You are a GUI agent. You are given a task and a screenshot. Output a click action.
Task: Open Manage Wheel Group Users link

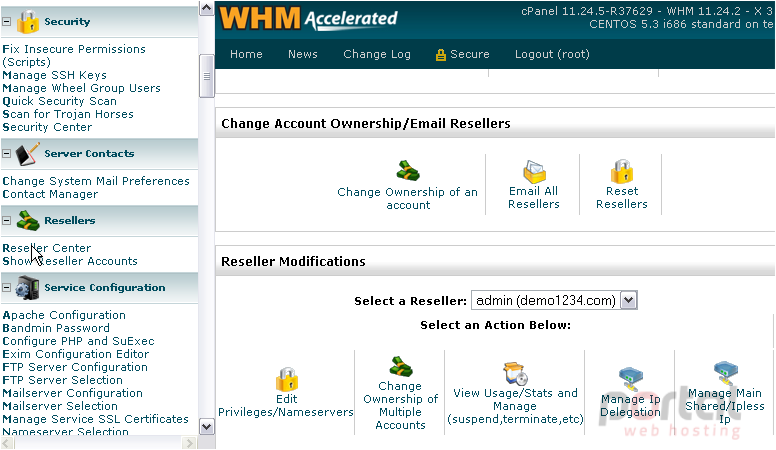tap(82, 88)
